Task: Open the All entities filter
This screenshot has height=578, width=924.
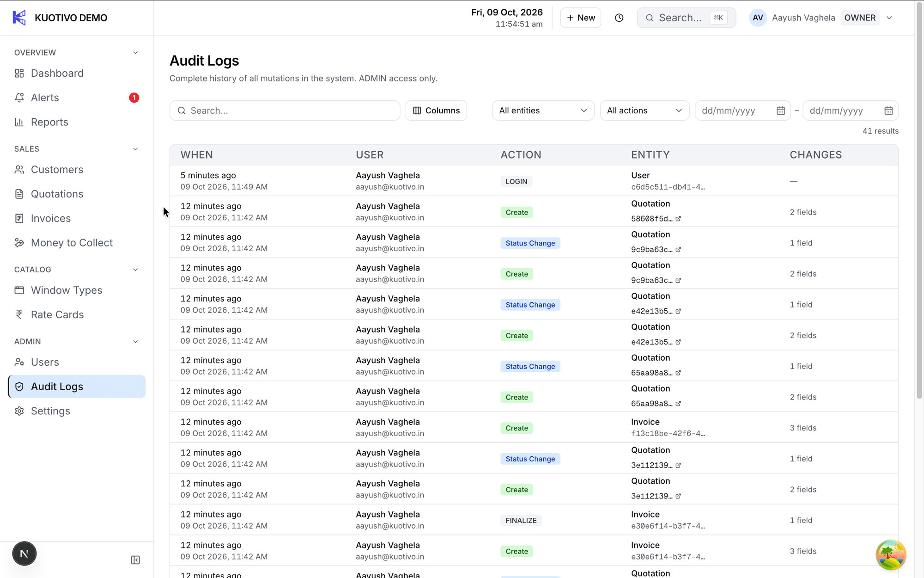Action: [543, 111]
